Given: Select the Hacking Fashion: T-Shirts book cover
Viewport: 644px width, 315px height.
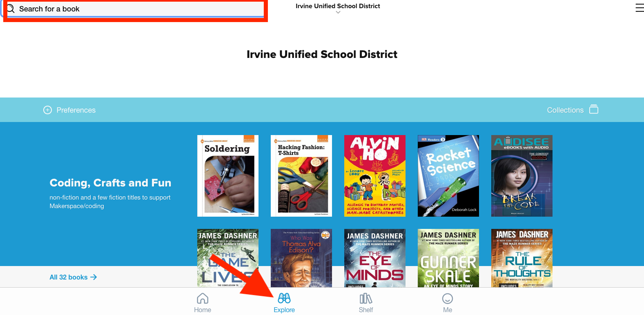Looking at the screenshot, I should [x=301, y=176].
